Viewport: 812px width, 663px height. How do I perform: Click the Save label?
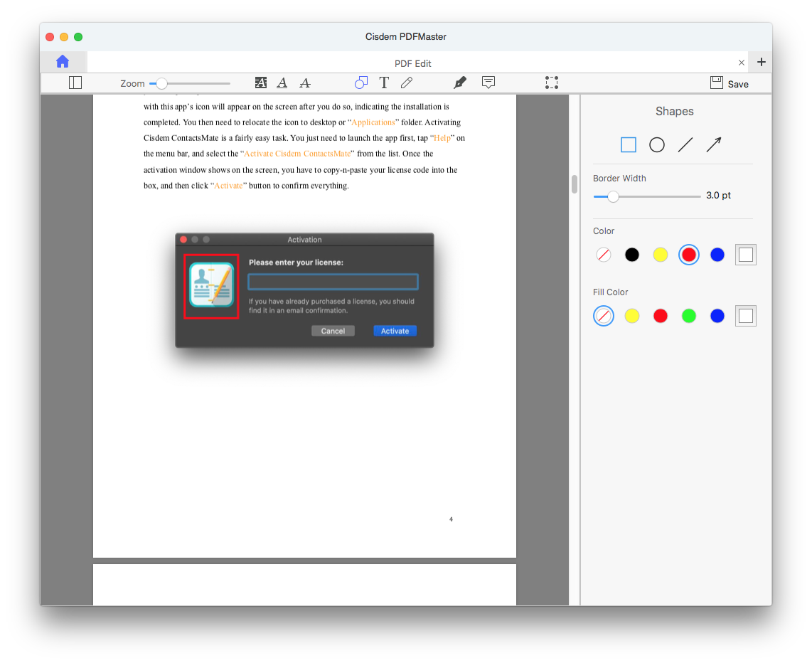738,84
